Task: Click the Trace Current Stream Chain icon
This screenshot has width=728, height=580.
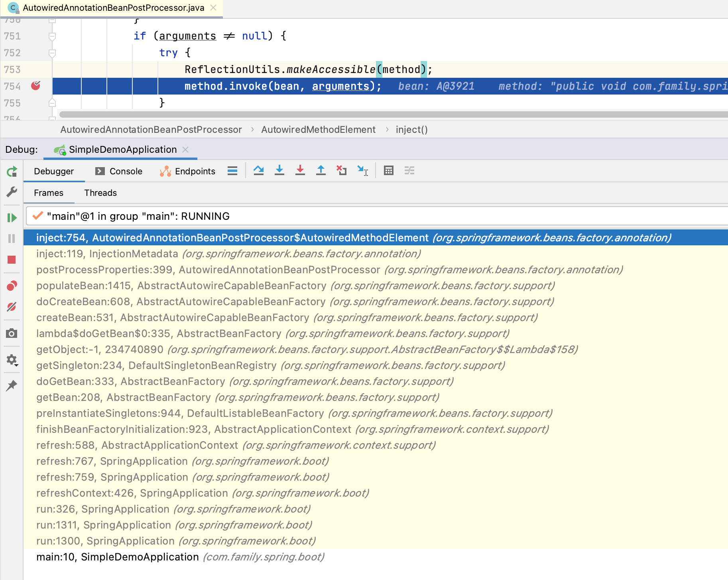Action: click(x=409, y=171)
